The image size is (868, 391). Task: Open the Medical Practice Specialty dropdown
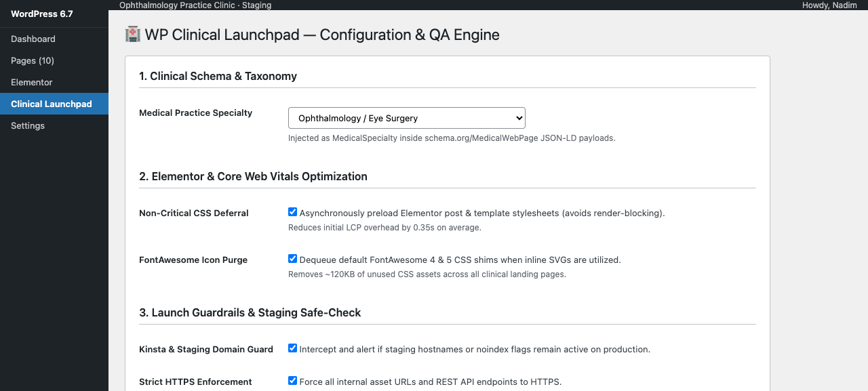407,118
